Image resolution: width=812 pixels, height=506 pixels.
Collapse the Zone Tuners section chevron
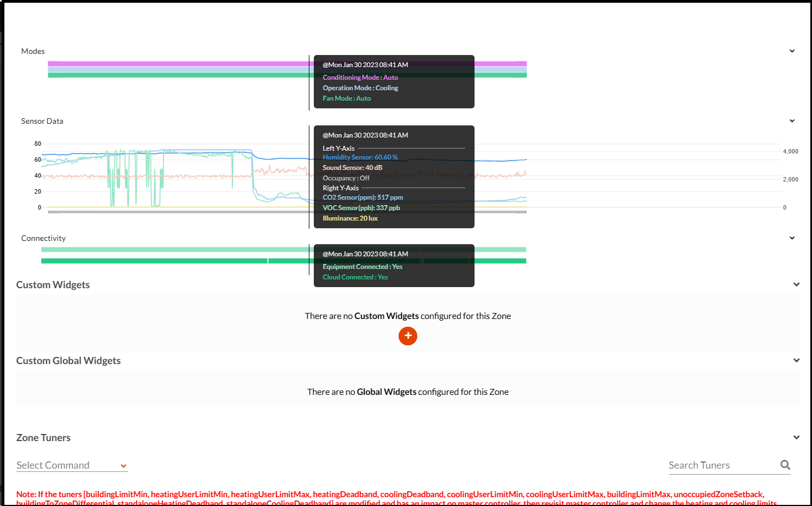797,438
